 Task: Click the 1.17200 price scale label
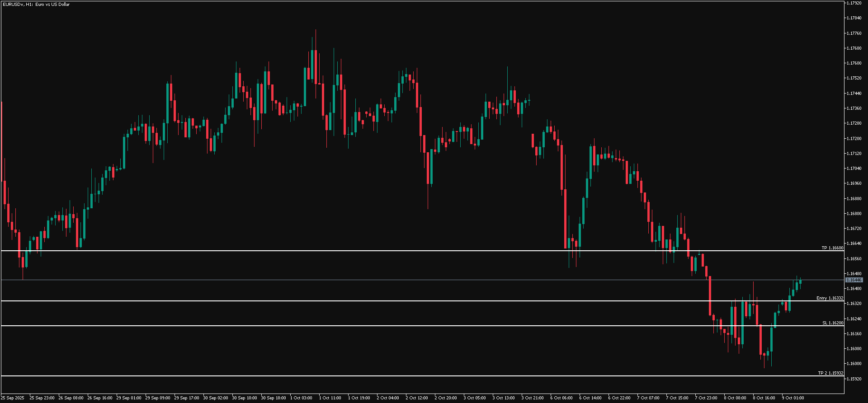[854, 139]
